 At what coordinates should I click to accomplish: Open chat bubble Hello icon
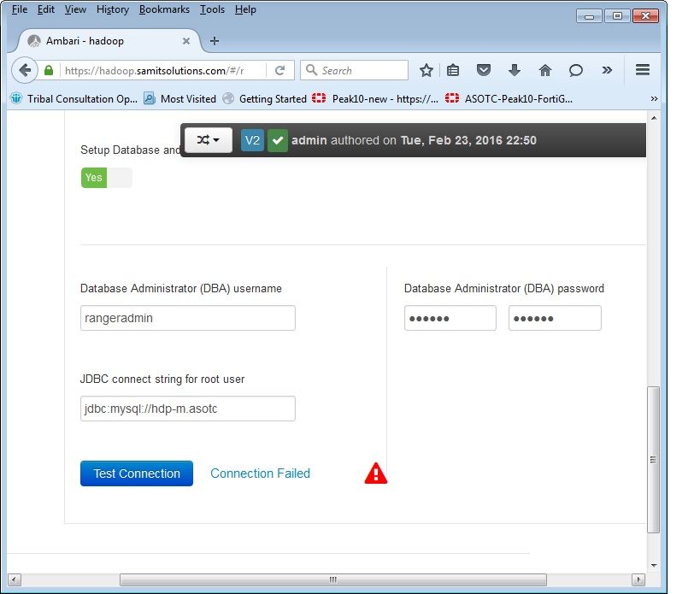tap(576, 70)
